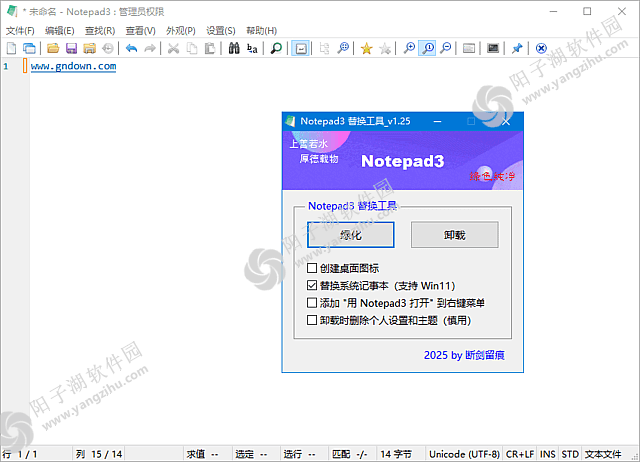Add to favorites with gold star icon
Screen dimensions: 640x462
point(367,49)
